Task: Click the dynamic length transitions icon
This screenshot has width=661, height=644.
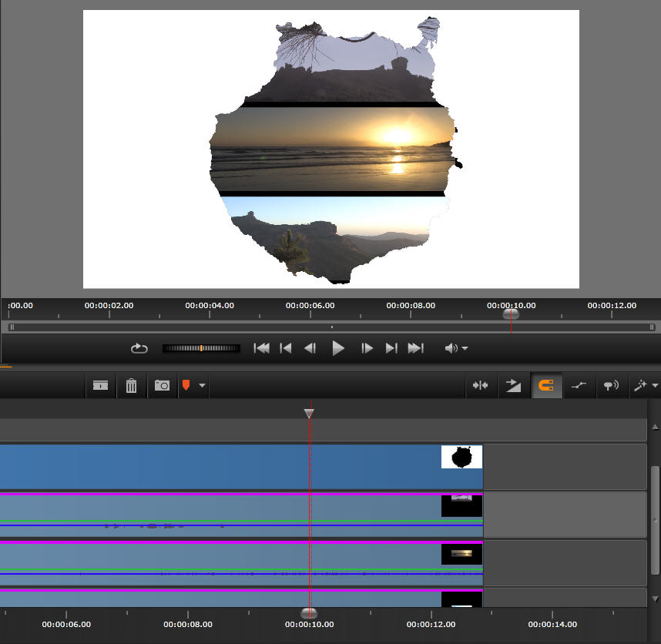Action: click(x=514, y=385)
